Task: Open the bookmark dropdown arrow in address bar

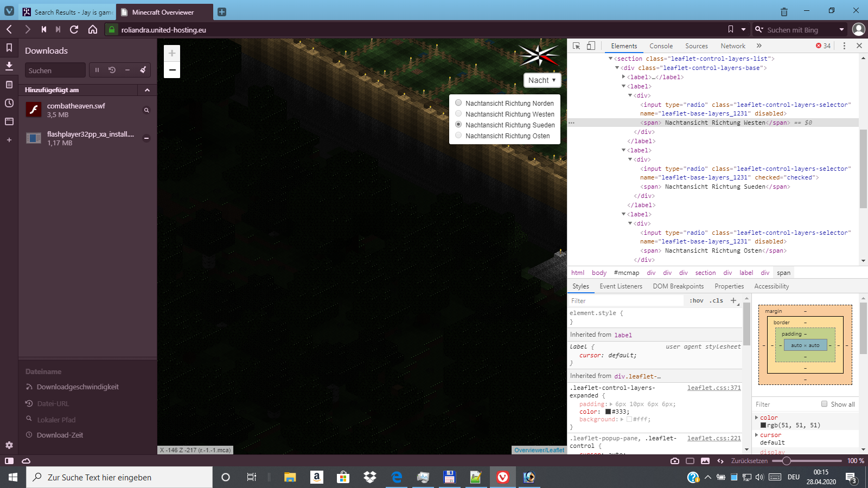Action: tap(743, 29)
